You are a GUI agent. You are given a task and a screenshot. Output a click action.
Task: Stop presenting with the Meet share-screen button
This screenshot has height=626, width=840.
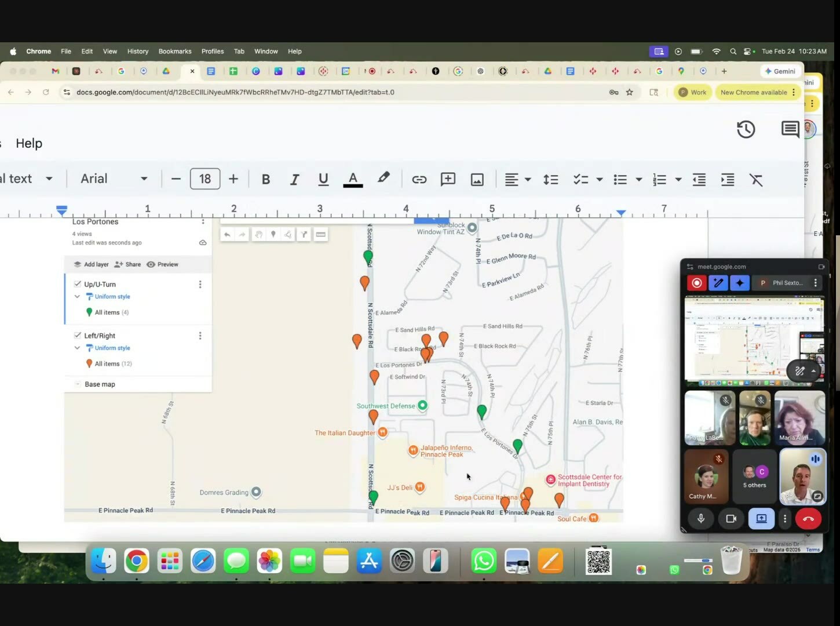[761, 519]
